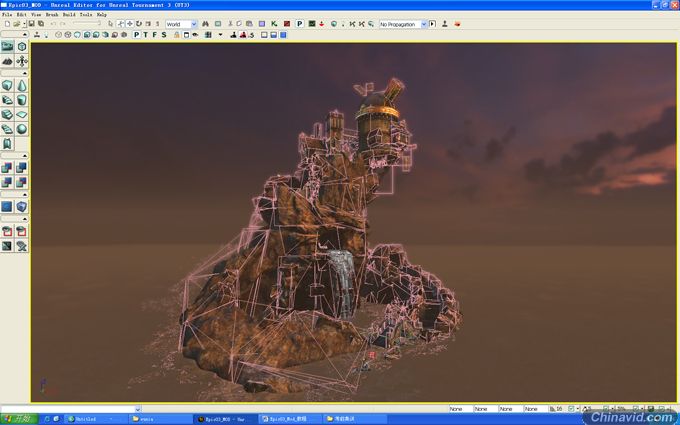
Task: Toggle the P icon in the main toolbar
Action: [300, 24]
